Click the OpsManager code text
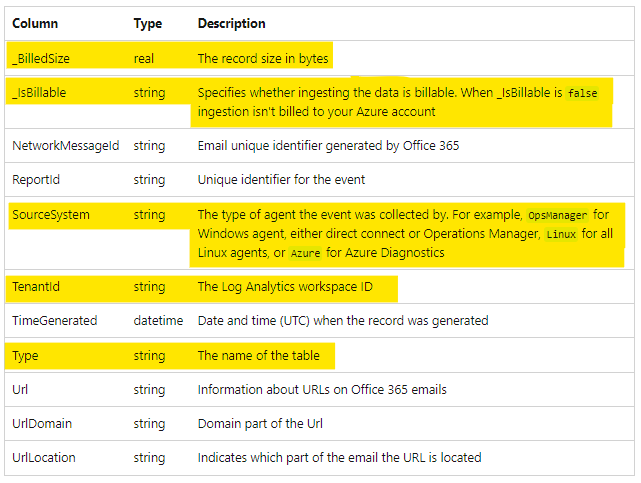641x483 pixels. coord(557,215)
